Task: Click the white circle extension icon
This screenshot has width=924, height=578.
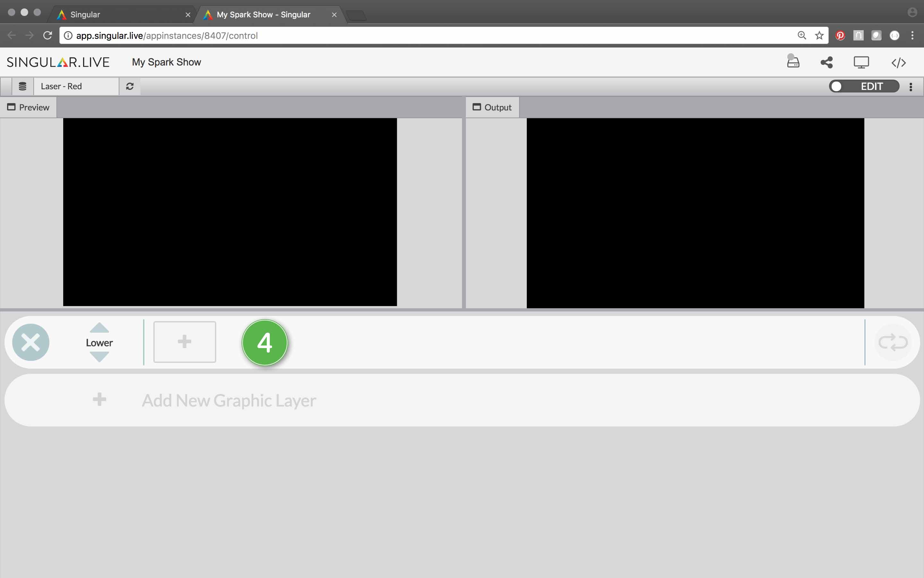Action: (x=894, y=36)
